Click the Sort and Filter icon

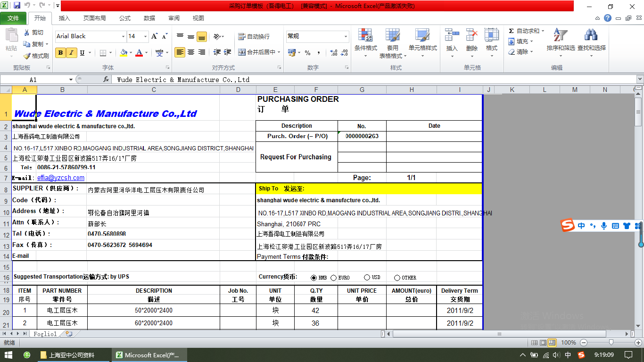click(561, 36)
